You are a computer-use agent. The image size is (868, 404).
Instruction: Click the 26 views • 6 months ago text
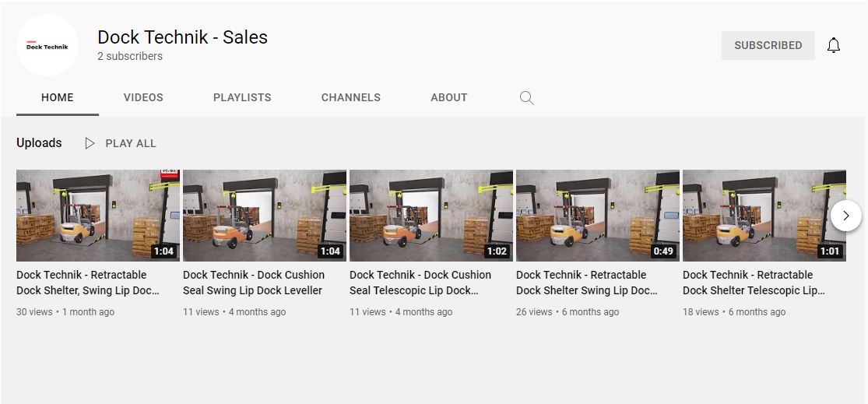click(x=568, y=312)
